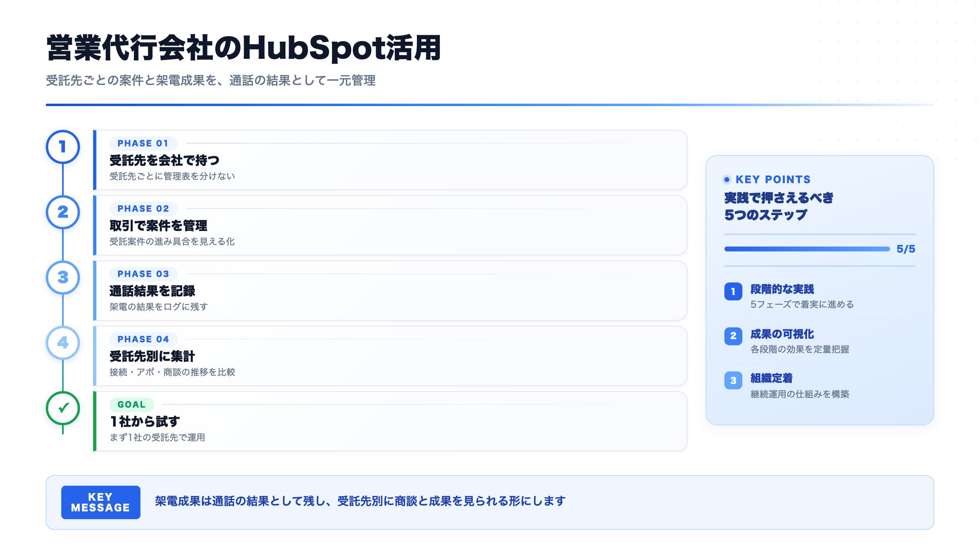Click subtitle 接続・アポ・商談の推移を比較
This screenshot has height=551, width=980.
tap(172, 372)
